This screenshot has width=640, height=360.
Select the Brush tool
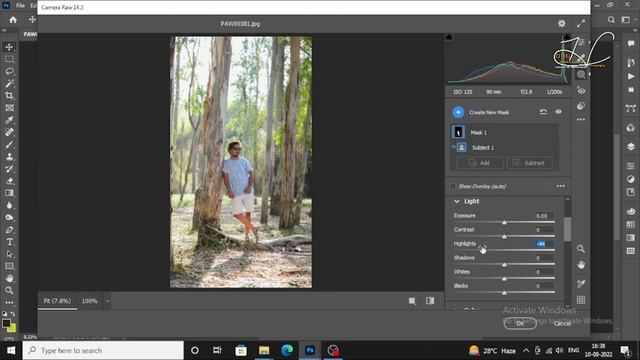(x=9, y=144)
